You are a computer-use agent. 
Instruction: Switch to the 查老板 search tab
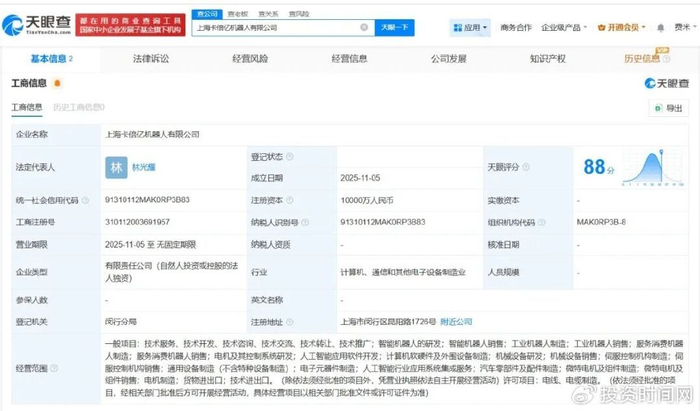pos(238,14)
